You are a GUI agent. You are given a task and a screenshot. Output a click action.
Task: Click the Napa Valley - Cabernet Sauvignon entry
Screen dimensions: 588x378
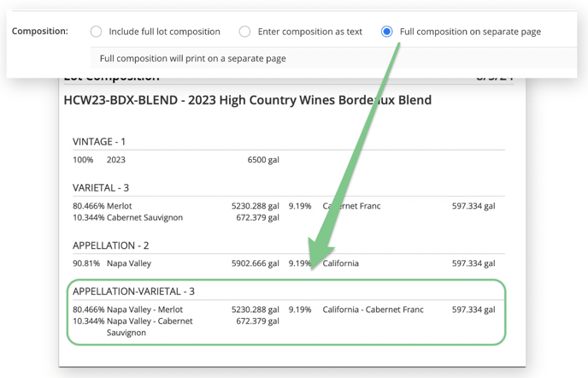point(150,327)
